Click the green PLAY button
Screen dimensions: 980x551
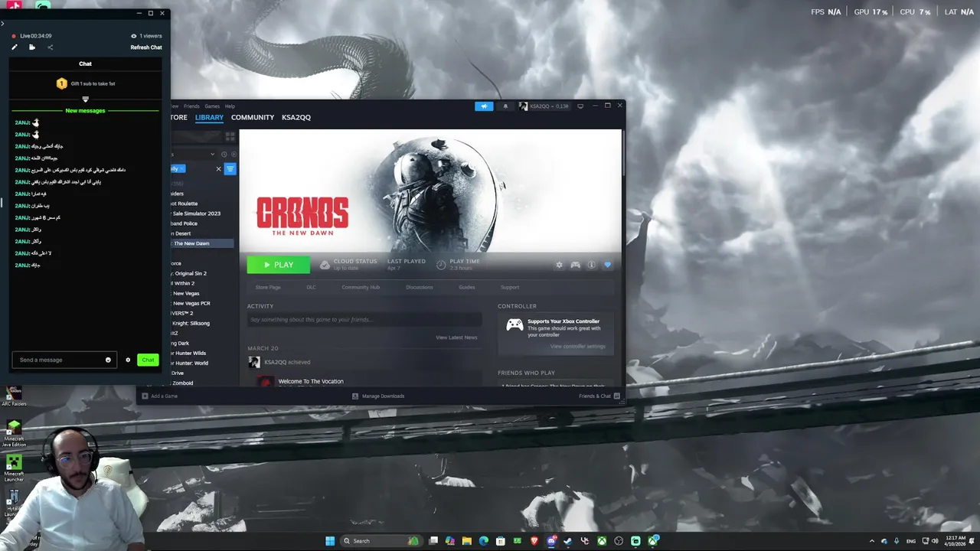click(279, 265)
